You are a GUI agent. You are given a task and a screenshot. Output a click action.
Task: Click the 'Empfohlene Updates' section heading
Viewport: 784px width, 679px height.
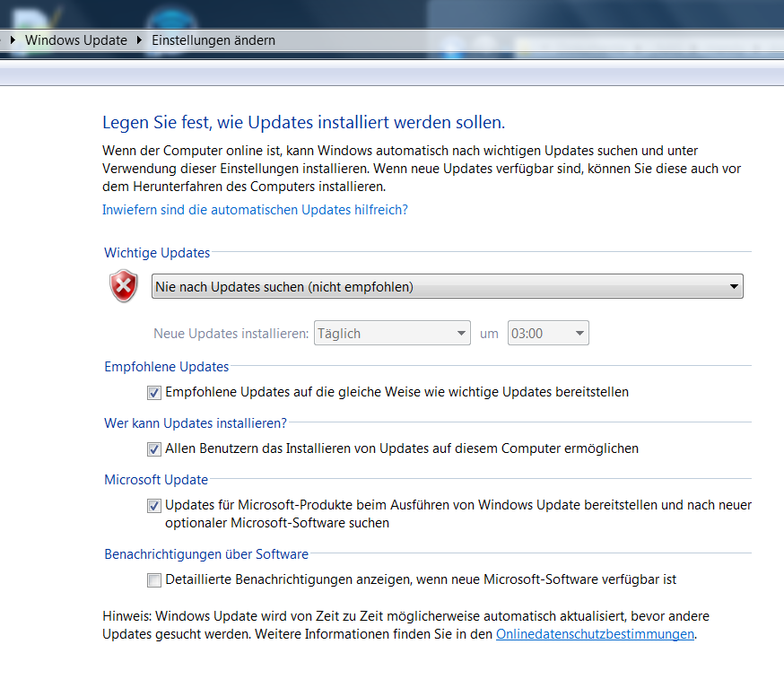point(167,367)
